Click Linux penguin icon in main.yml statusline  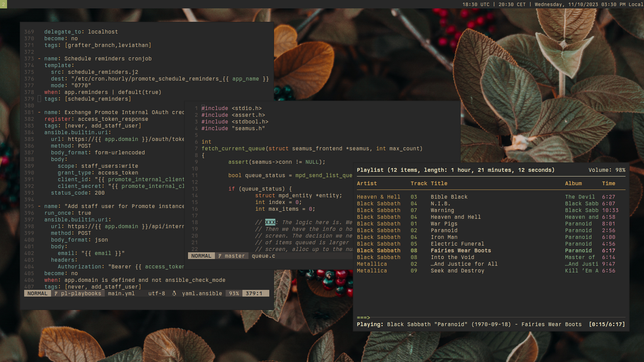point(174,294)
